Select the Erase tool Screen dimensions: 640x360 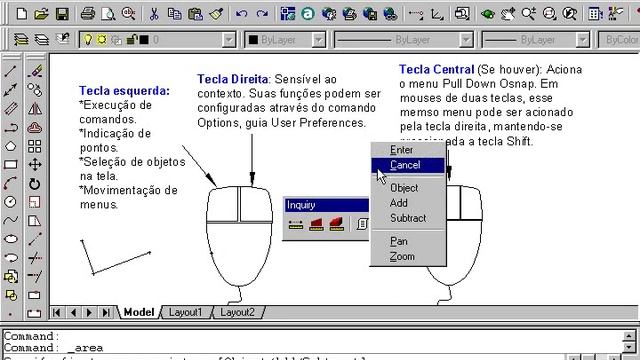35,72
